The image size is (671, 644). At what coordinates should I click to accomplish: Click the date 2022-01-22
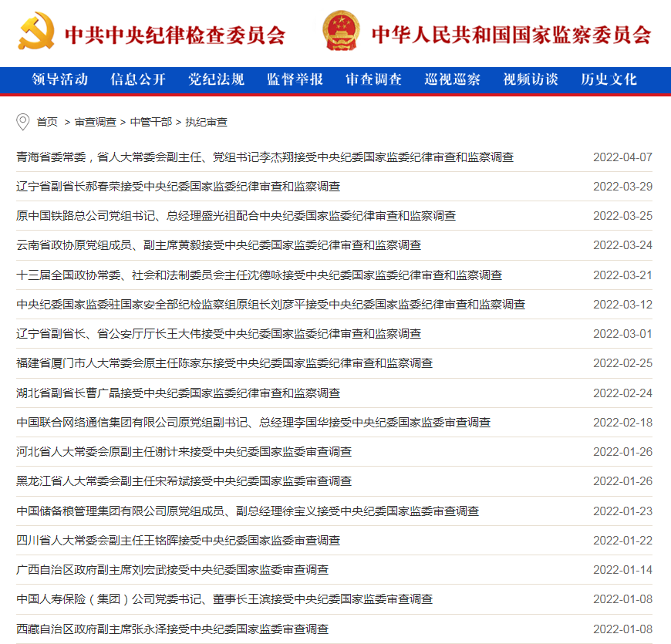pyautogui.click(x=622, y=541)
